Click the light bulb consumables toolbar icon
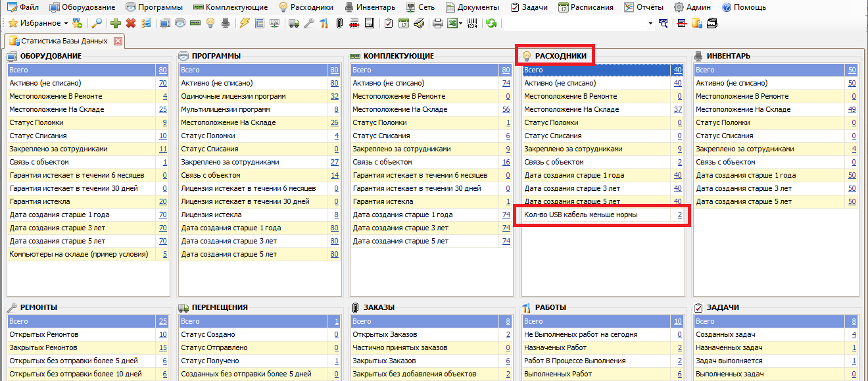The image size is (868, 381). pos(210,23)
